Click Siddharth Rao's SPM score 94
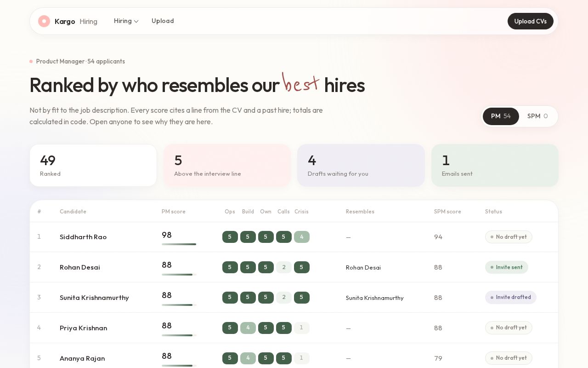Screen dimensions: 588x368 [438, 237]
